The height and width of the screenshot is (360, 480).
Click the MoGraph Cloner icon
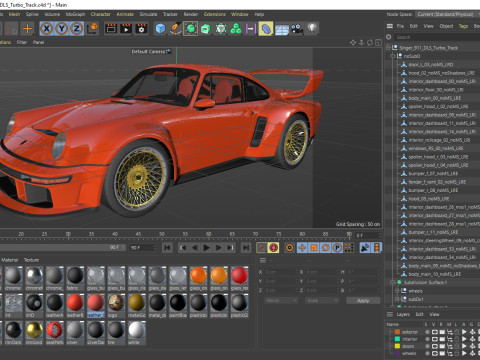pyautogui.click(x=236, y=29)
